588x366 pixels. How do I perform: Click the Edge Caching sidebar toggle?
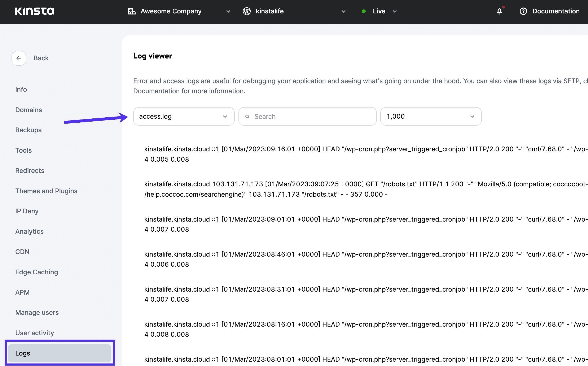[x=37, y=271]
